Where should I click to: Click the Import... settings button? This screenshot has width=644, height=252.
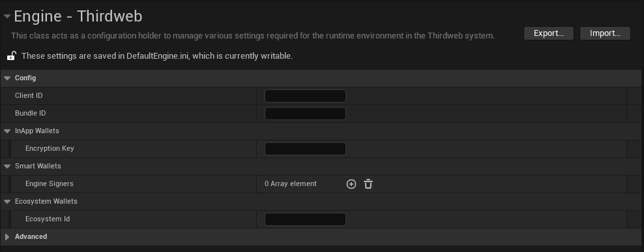coord(605,33)
